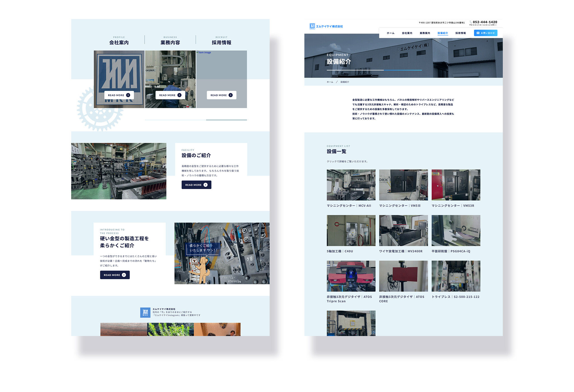
Task: Click the MKK logo icon in header
Action: [312, 26]
